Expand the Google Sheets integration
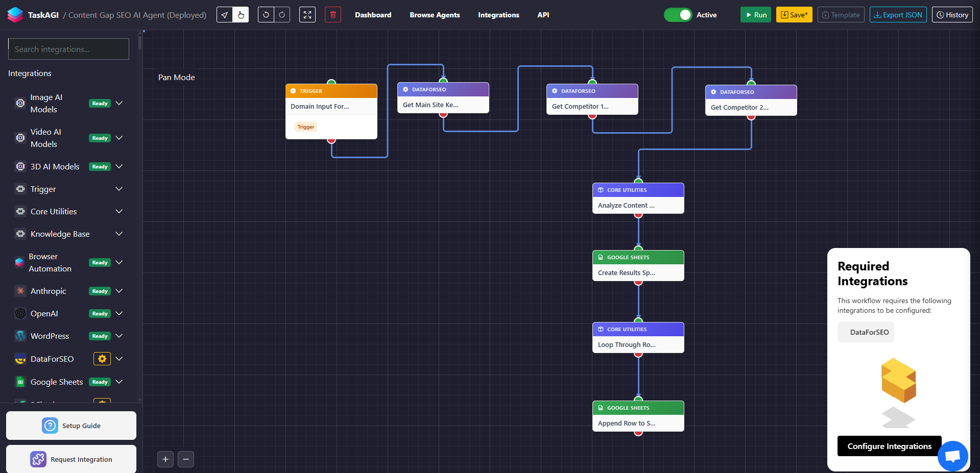 [x=119, y=382]
